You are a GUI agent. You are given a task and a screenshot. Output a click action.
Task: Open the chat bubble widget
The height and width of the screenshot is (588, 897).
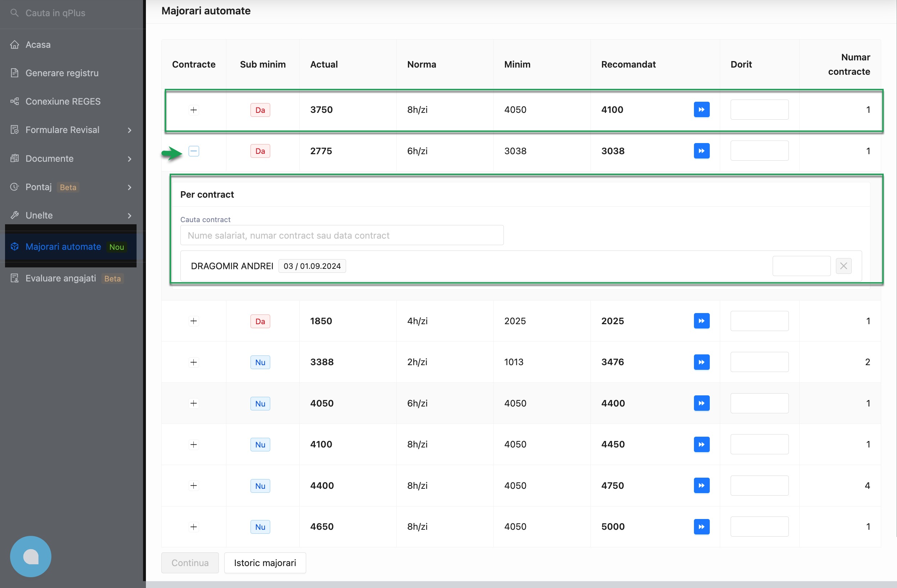pos(31,556)
